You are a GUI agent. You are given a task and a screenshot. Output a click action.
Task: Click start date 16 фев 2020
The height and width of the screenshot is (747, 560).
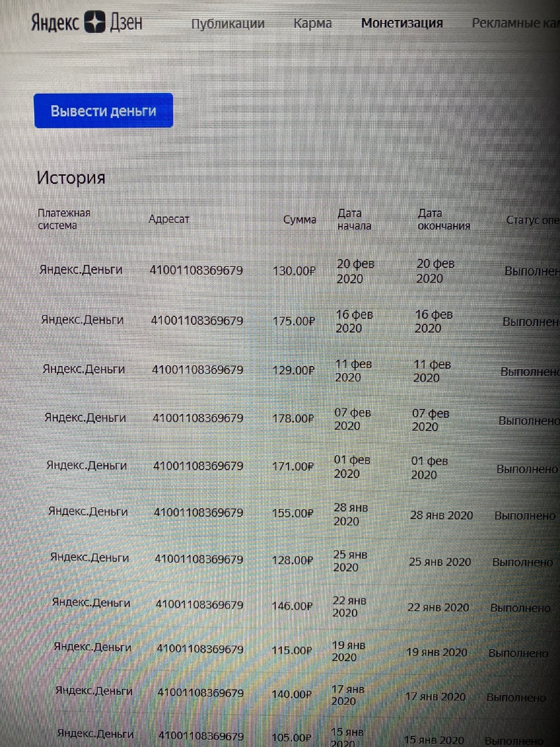[354, 321]
